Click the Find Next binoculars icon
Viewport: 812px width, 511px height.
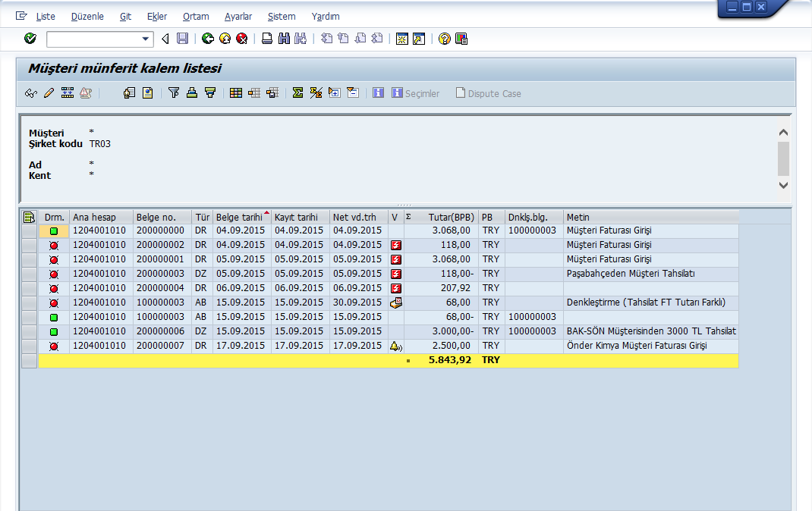point(301,38)
